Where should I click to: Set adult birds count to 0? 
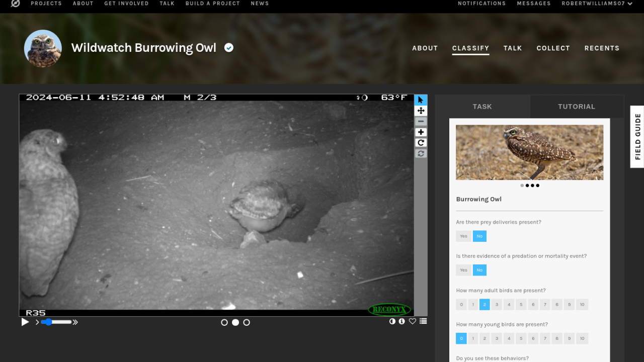[461, 305]
